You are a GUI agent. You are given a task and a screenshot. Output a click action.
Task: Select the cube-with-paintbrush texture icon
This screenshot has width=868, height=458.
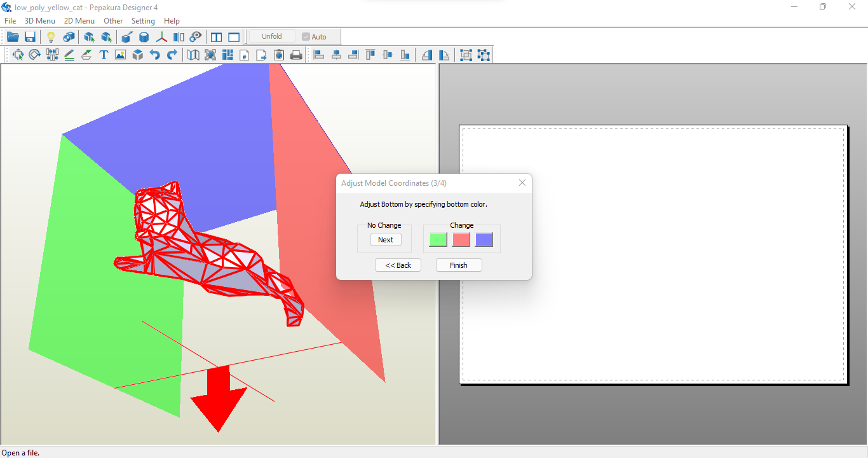[127, 37]
